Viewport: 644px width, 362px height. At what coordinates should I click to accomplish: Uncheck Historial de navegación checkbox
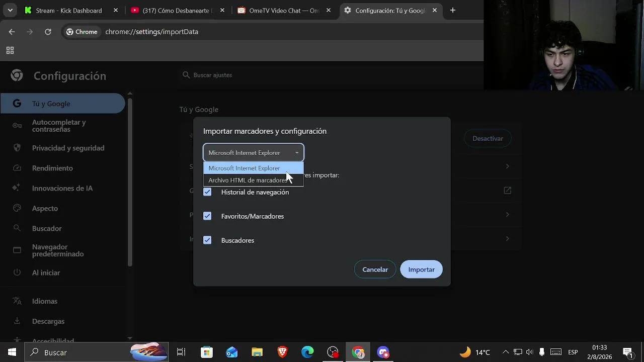[x=207, y=192]
